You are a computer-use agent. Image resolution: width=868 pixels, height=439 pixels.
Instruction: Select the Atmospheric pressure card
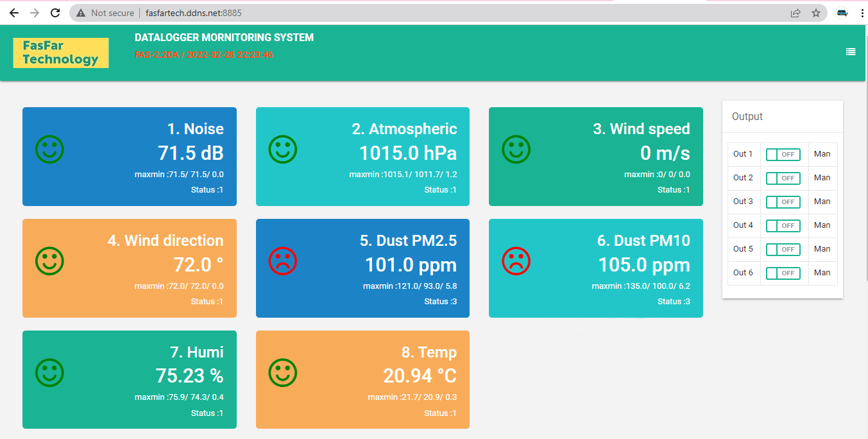[362, 157]
